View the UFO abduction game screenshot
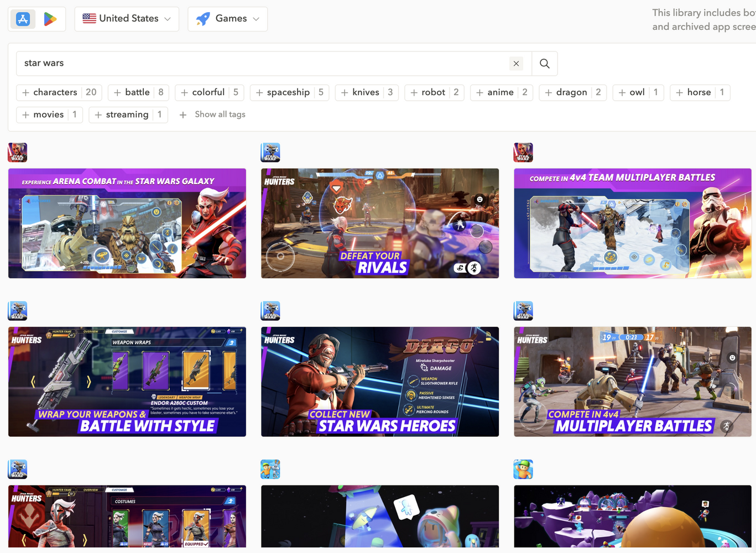This screenshot has width=756, height=553. click(x=380, y=517)
